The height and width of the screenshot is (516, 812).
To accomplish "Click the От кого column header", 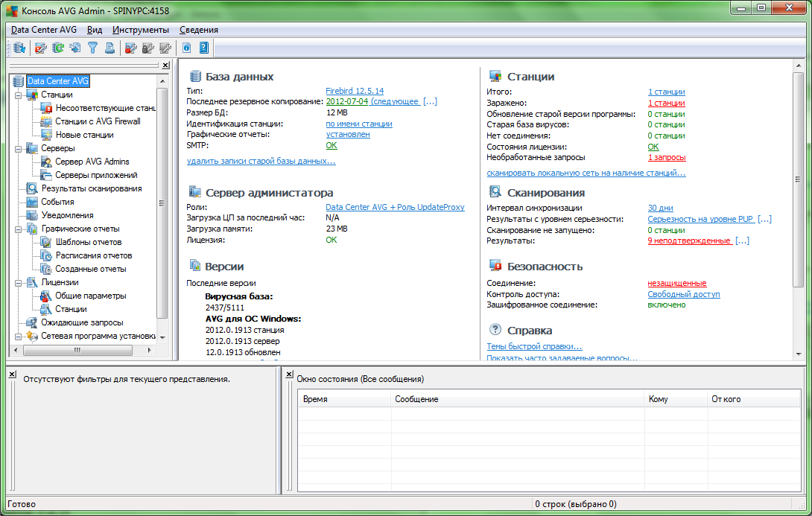I will pyautogui.click(x=753, y=399).
